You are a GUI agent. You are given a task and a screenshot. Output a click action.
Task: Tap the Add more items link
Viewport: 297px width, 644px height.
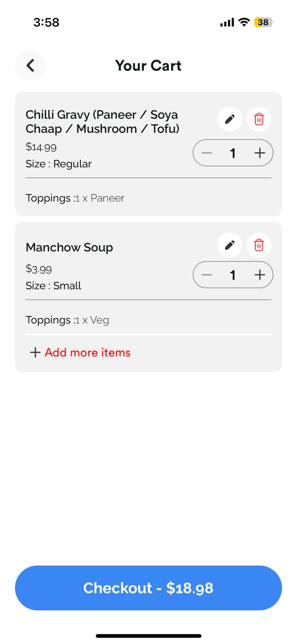coord(87,352)
